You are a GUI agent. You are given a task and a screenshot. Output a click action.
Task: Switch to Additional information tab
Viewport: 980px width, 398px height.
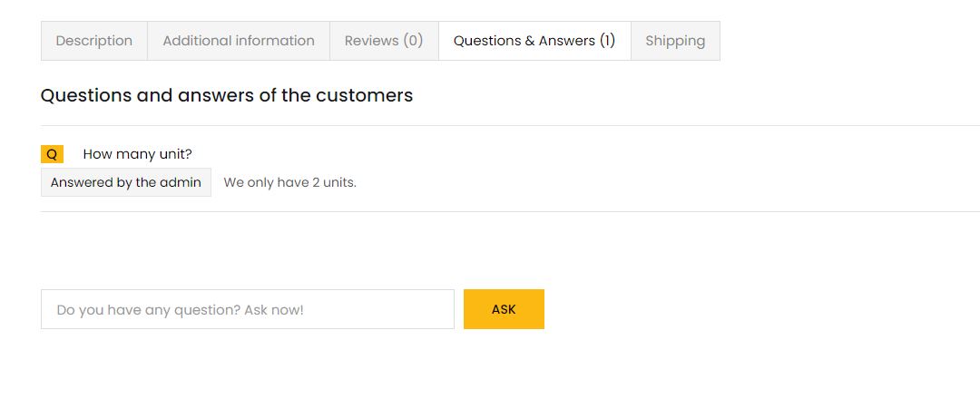[239, 41]
